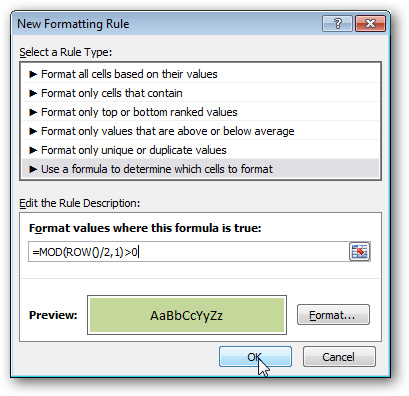Choose 'Format only values that are above or below average'

pyautogui.click(x=200, y=131)
